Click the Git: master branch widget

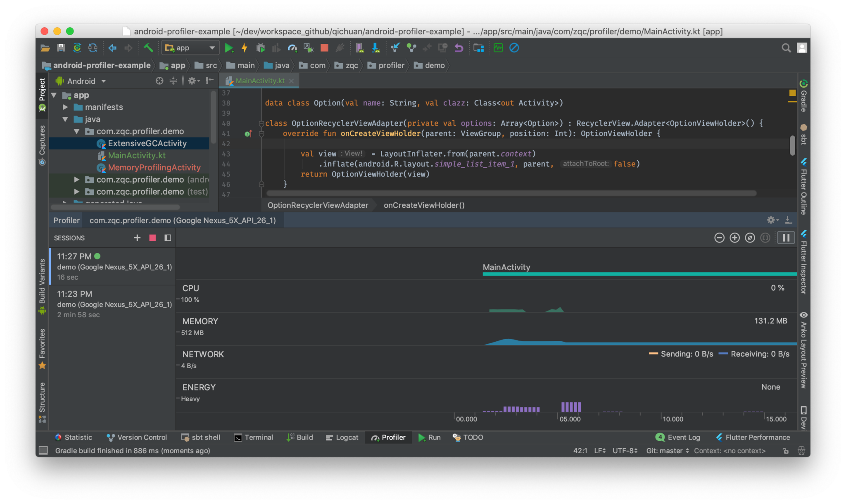(667, 451)
